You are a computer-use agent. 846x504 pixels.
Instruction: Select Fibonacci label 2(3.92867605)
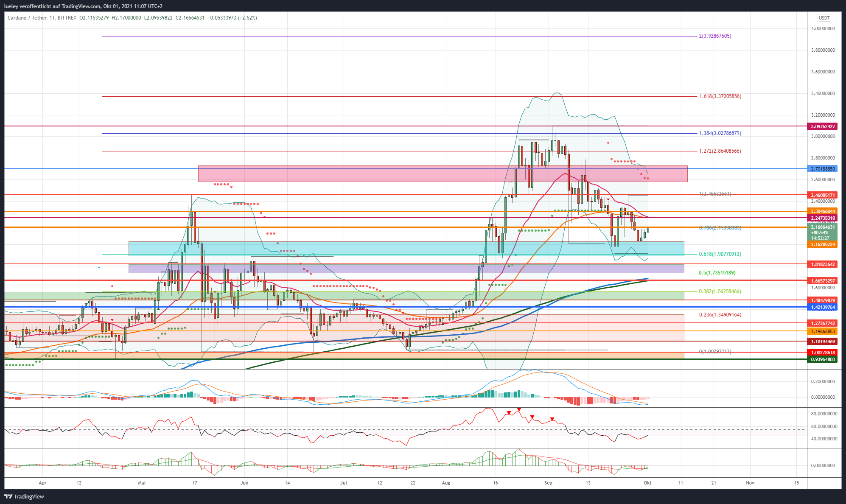click(x=715, y=36)
